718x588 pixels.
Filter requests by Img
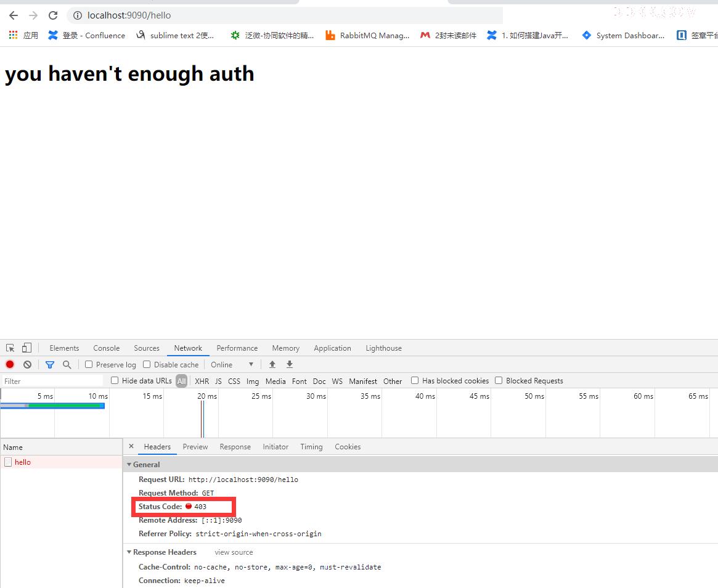click(x=253, y=381)
